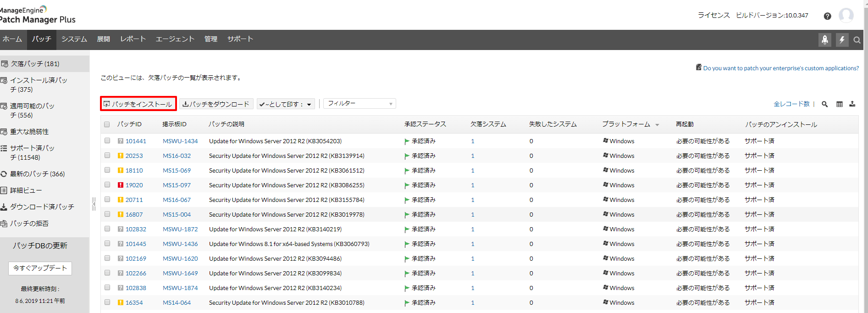Click the プラットフォーム column sort arrow
Image resolution: width=868 pixels, height=313 pixels.
pyautogui.click(x=657, y=125)
